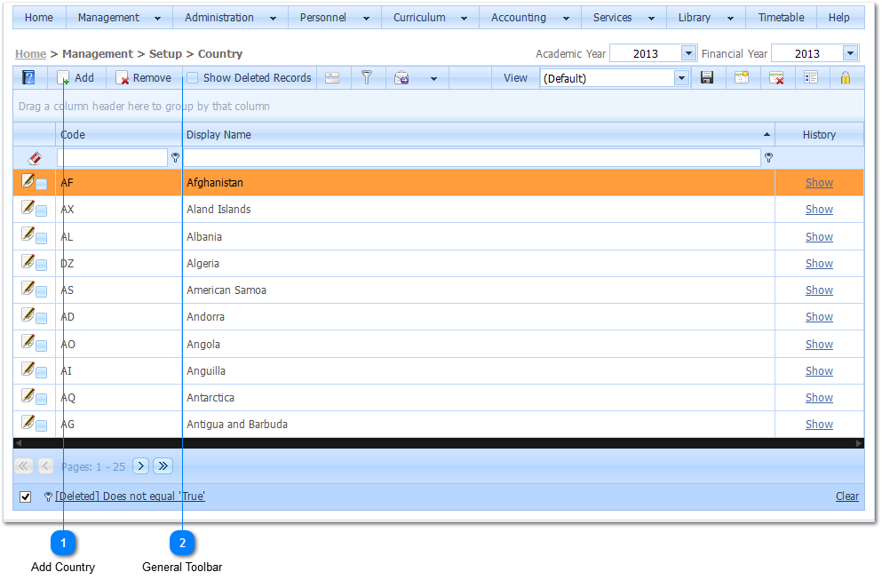Expand the View (Default) combo box
Screen dimensions: 882x588
(x=681, y=78)
